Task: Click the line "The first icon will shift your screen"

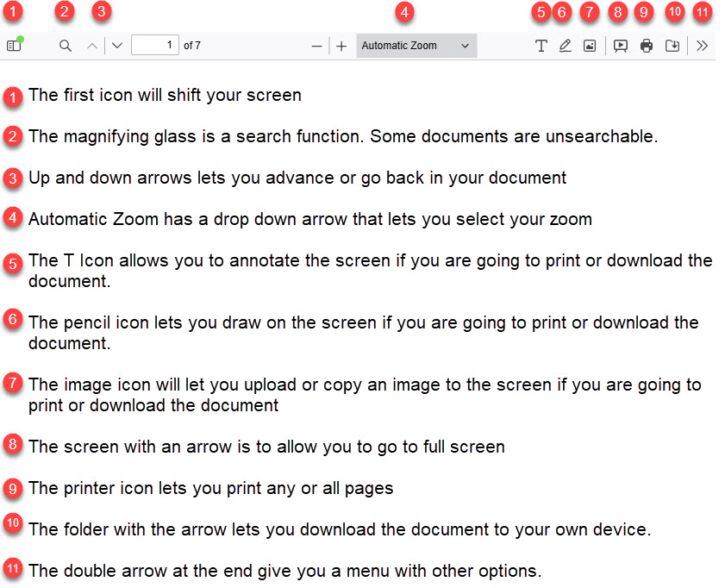Action: [165, 96]
